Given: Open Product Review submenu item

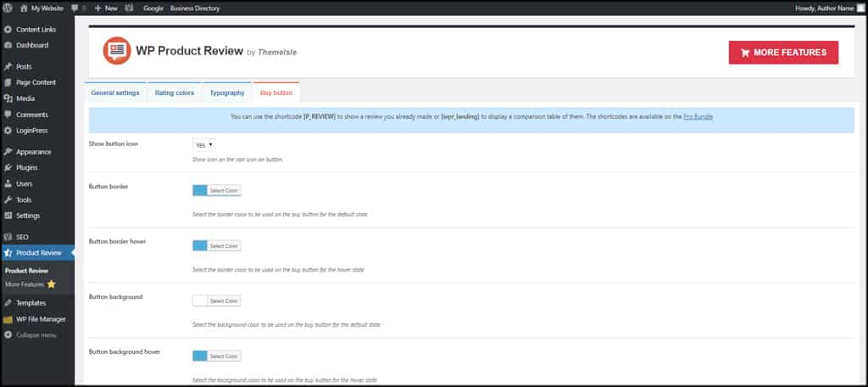Looking at the screenshot, I should (26, 271).
